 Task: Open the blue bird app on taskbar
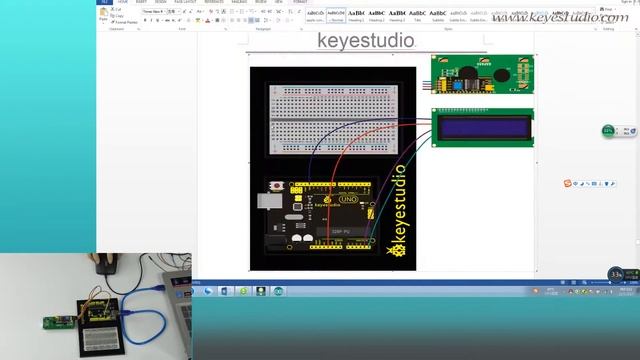pyautogui.click(x=208, y=291)
